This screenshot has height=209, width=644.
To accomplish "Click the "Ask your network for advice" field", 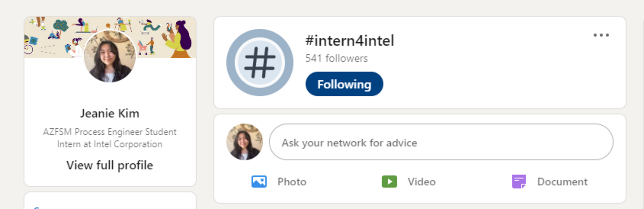I will coord(441,142).
